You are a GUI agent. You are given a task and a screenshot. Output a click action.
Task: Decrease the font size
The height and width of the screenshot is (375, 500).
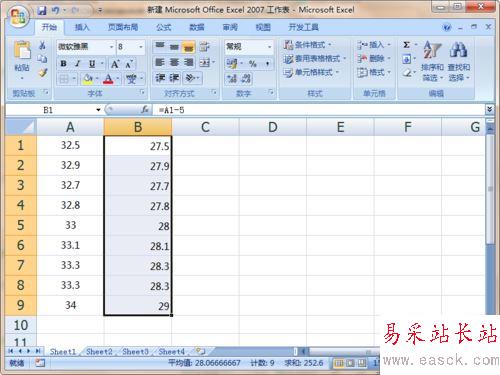point(129,63)
